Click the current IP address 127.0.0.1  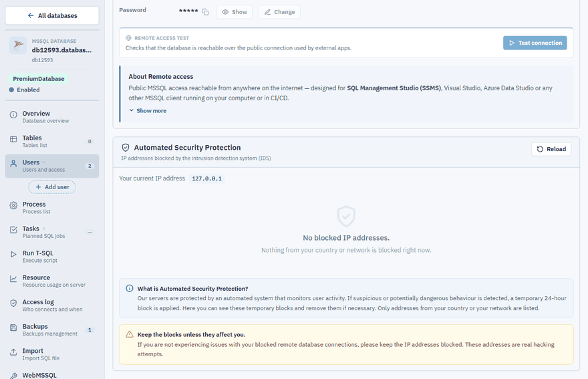coord(207,178)
